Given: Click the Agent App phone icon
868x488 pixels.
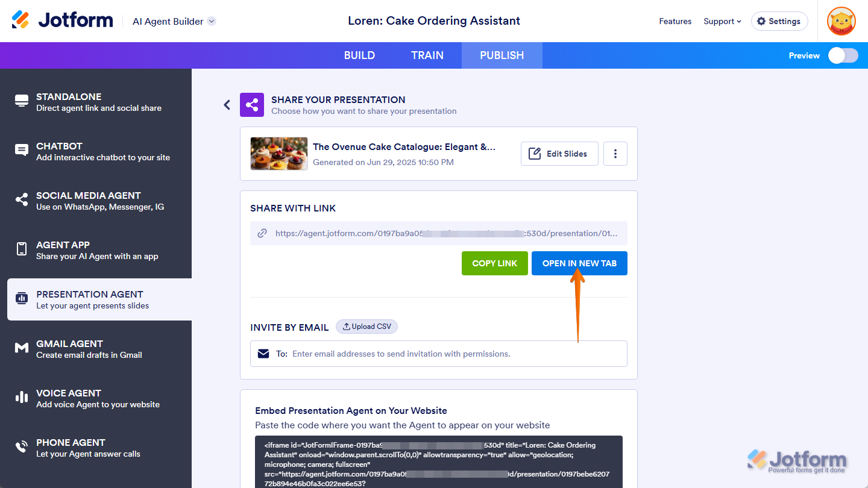Looking at the screenshot, I should [x=22, y=249].
